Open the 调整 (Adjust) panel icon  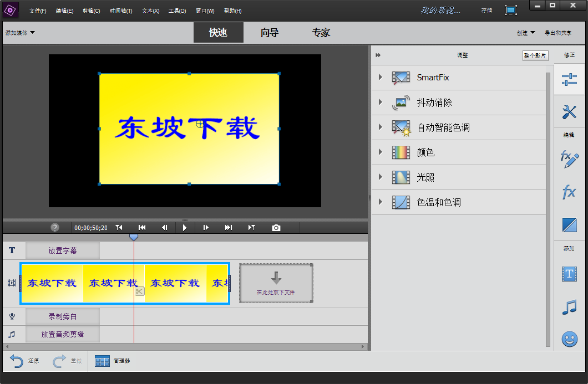(x=569, y=79)
